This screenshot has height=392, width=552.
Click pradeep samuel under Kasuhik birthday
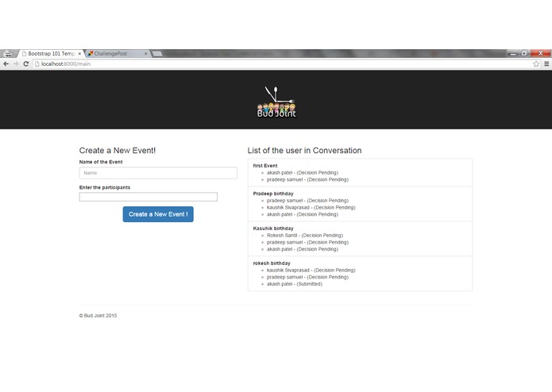coord(307,242)
